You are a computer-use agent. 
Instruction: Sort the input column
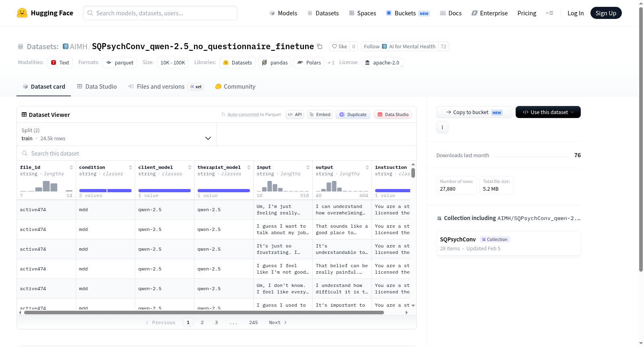[308, 167]
